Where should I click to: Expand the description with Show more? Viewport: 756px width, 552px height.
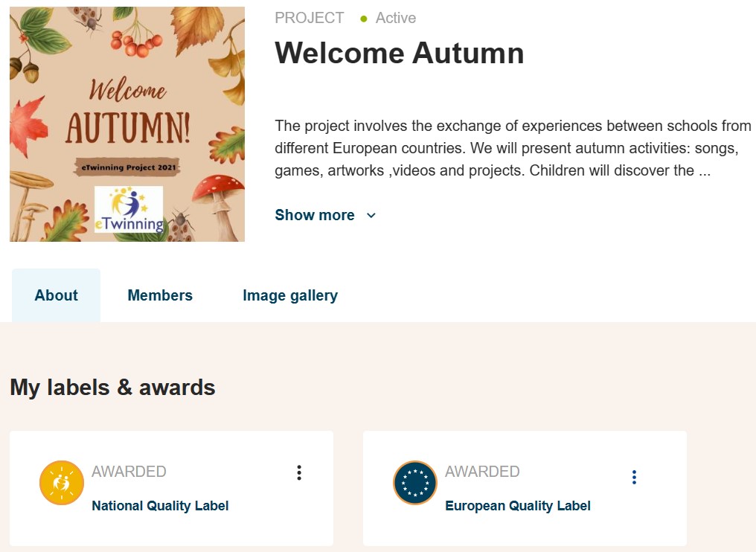[x=315, y=215]
